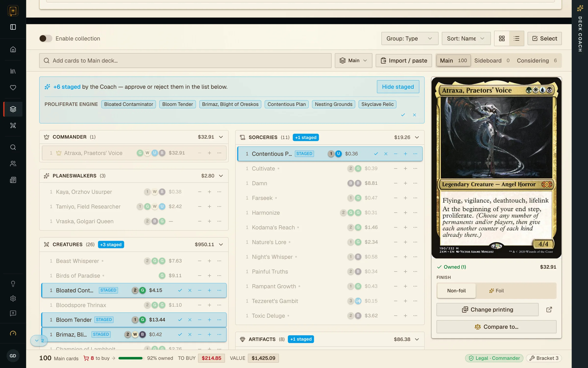
Task: Open the favorites heart icon in sidebar
Action: (x=13, y=88)
